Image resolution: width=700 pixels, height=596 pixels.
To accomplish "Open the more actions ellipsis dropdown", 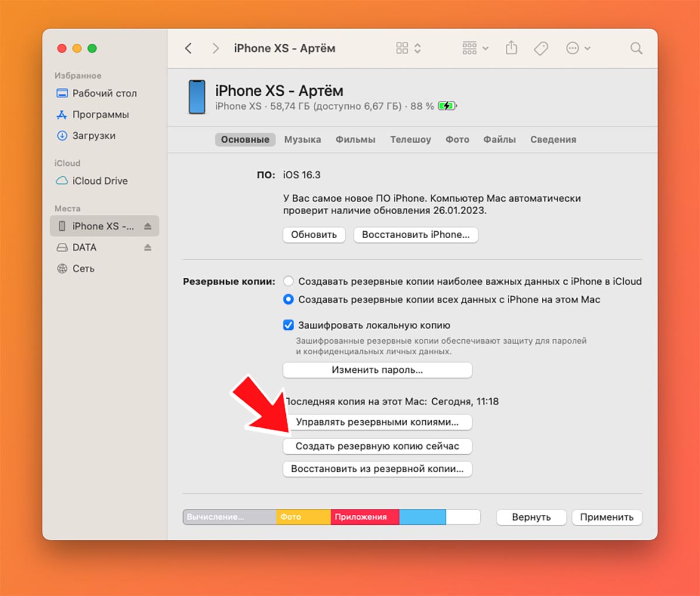I will point(578,48).
